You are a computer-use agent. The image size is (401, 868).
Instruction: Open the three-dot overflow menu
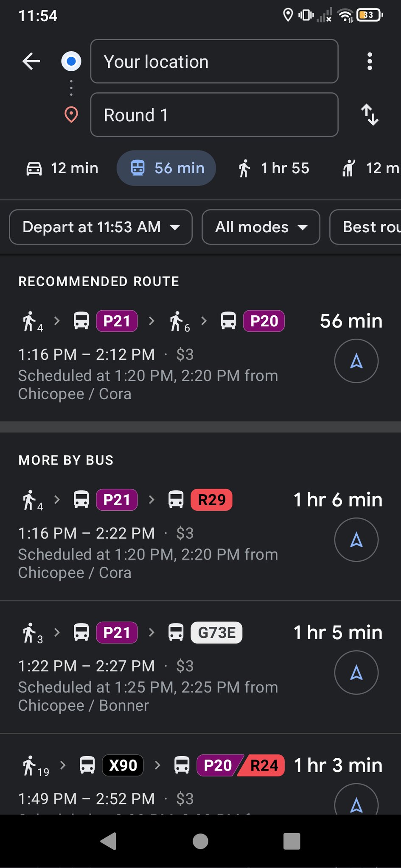point(370,61)
